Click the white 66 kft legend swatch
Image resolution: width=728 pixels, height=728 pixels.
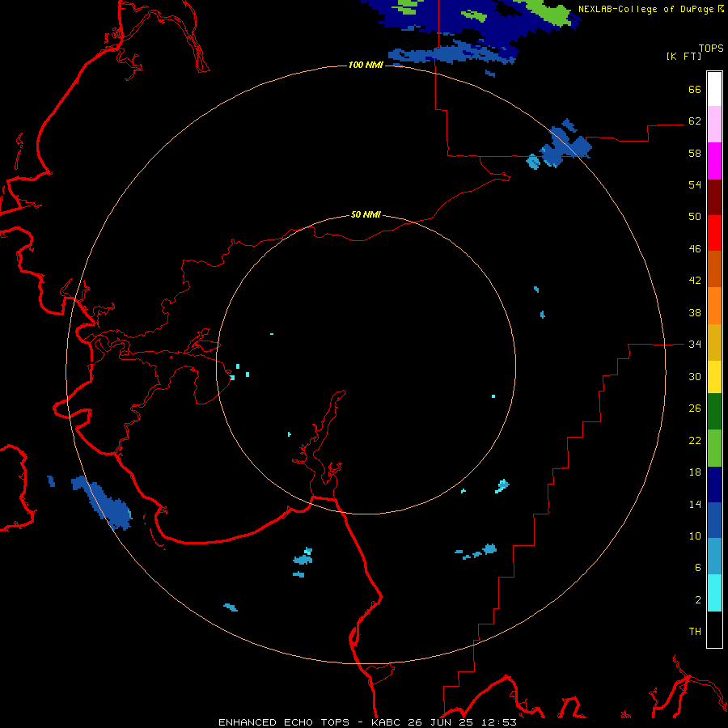coord(714,89)
